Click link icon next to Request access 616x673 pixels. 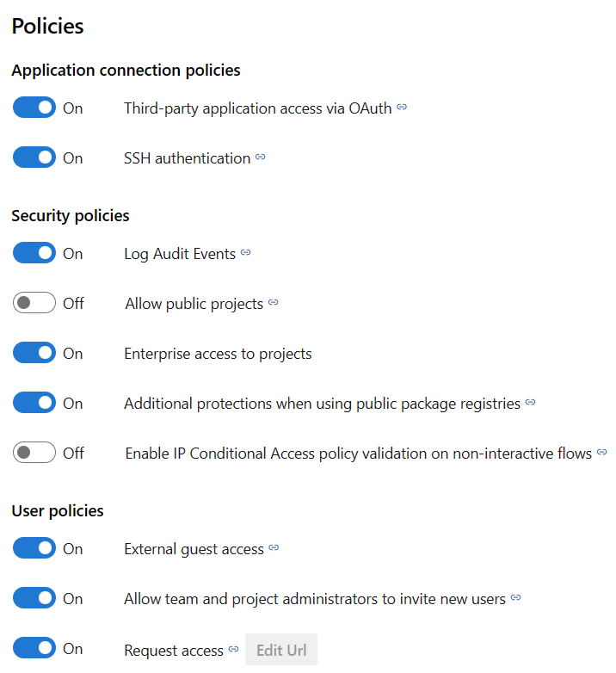pyautogui.click(x=233, y=650)
